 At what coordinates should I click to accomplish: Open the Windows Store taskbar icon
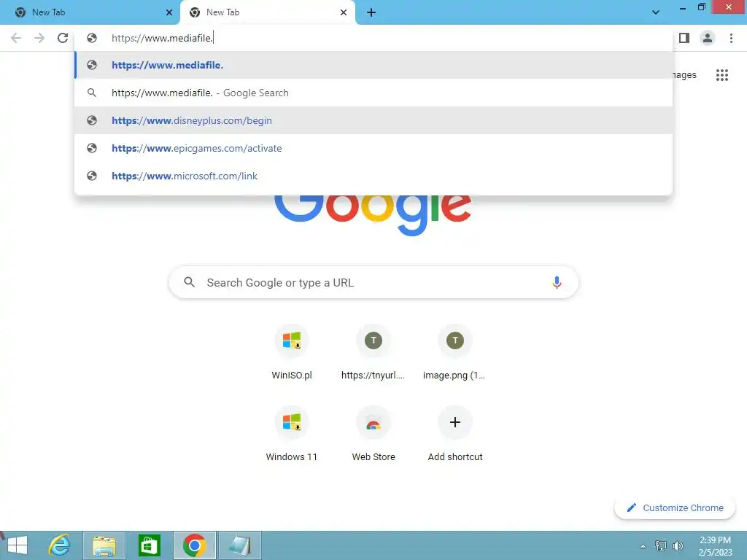coord(149,545)
